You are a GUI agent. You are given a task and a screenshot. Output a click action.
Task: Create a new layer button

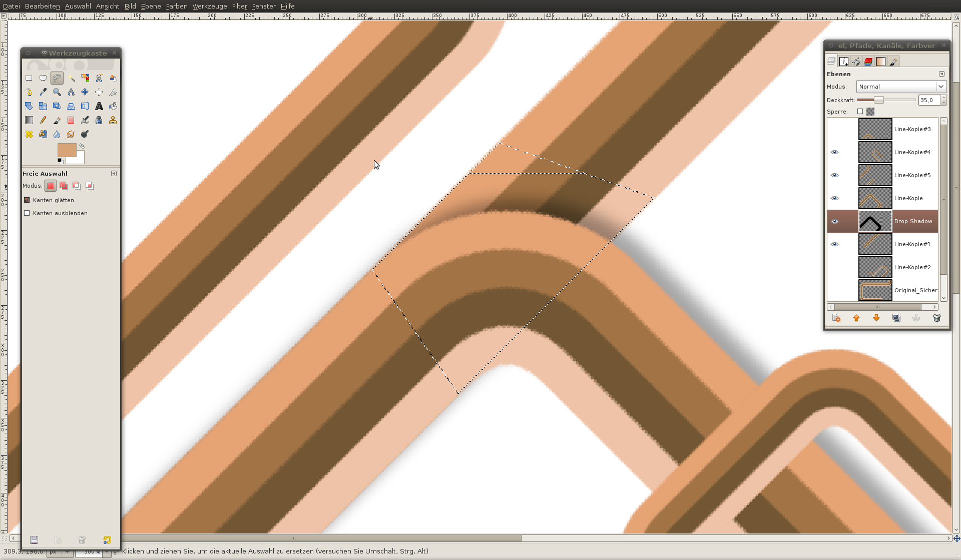tap(836, 318)
